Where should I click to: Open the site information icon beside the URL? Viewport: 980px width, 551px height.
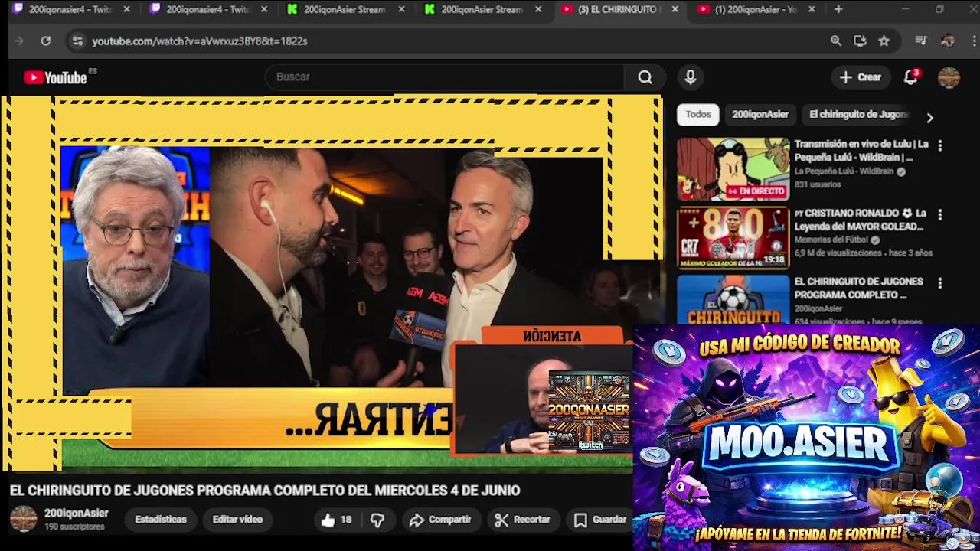(77, 41)
